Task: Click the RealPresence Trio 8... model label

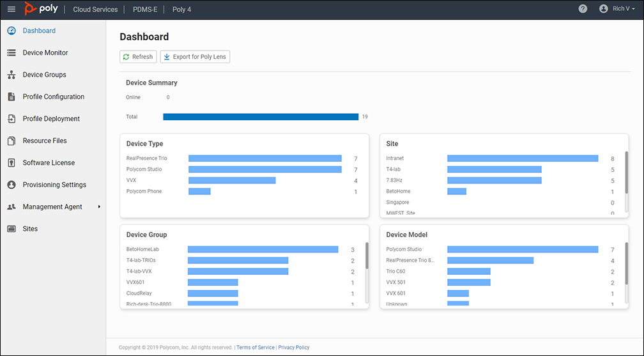Action: [x=410, y=261]
